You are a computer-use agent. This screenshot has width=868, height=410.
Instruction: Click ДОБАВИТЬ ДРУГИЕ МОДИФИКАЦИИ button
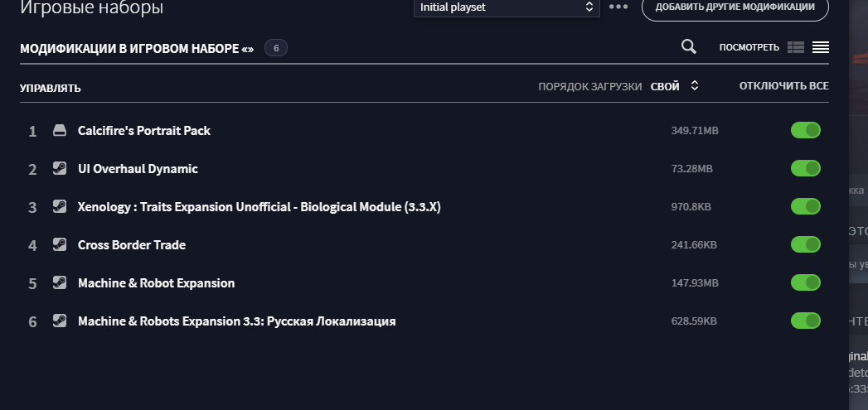coord(735,7)
